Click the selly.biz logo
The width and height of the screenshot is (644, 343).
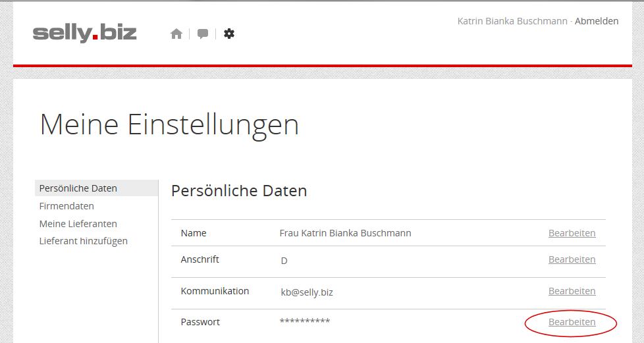[85, 32]
